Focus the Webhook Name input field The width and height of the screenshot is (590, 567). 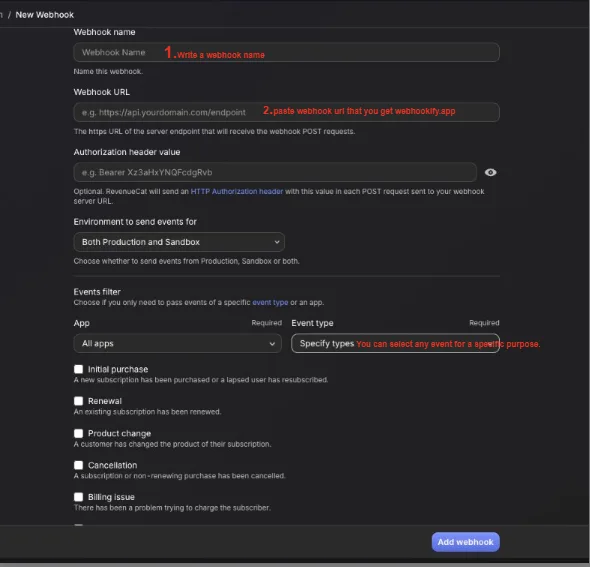(x=286, y=52)
